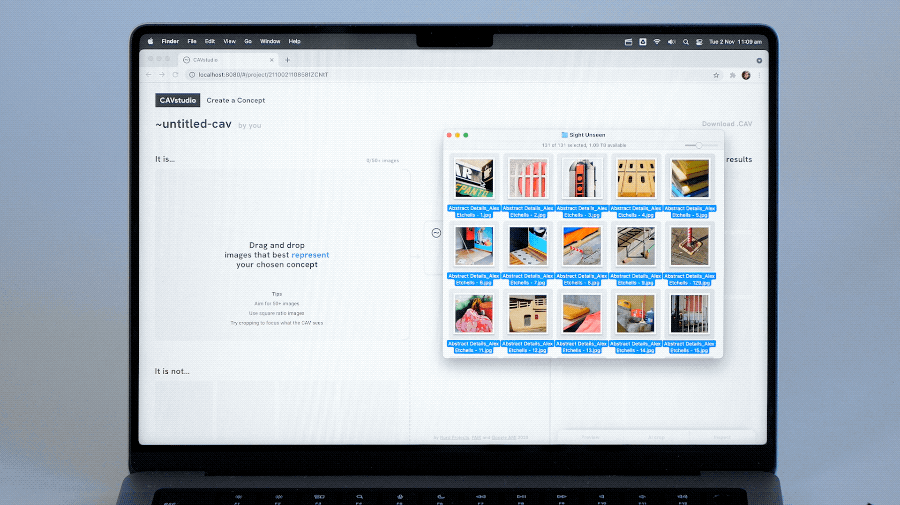
Task: Reload the current page
Action: coord(175,75)
